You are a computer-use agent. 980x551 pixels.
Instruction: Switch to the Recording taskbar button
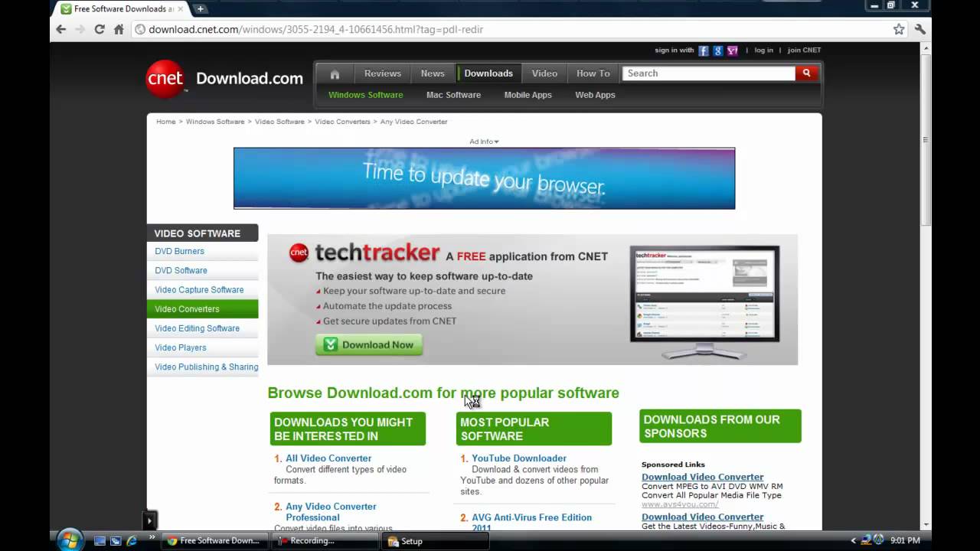326,540
